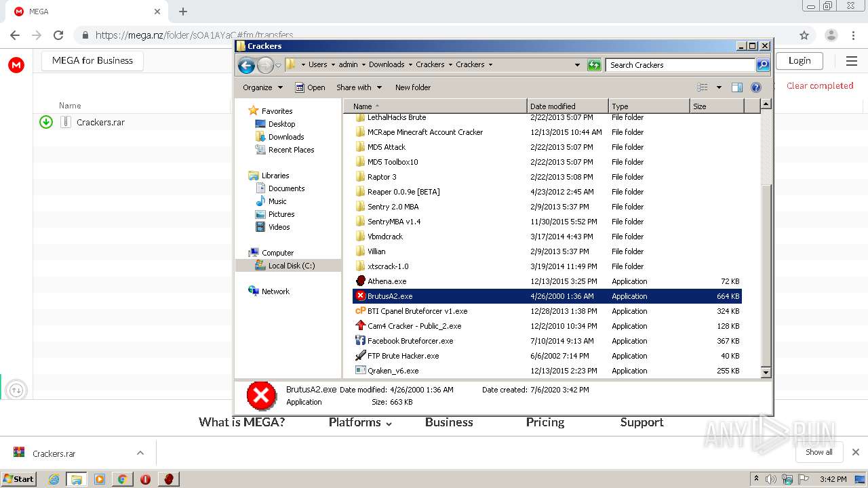Open the Business link on MEGA page
Viewport: 868px width, 488px height.
pos(449,422)
